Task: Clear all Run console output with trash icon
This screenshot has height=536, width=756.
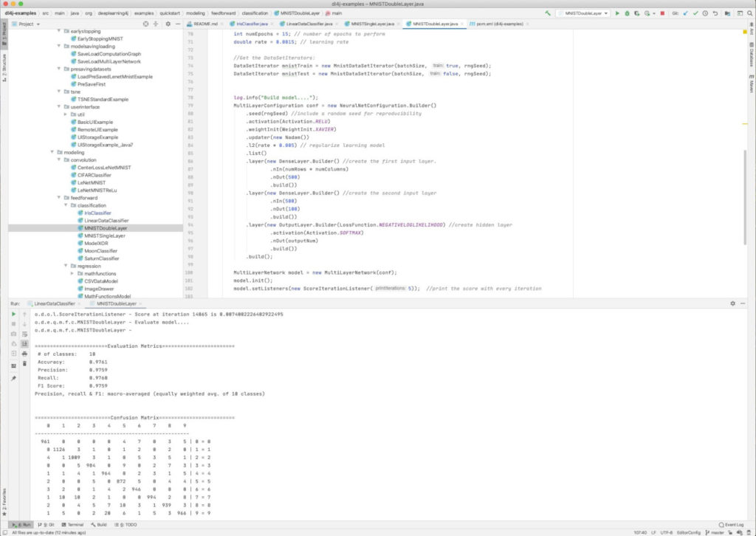Action: 24,363
